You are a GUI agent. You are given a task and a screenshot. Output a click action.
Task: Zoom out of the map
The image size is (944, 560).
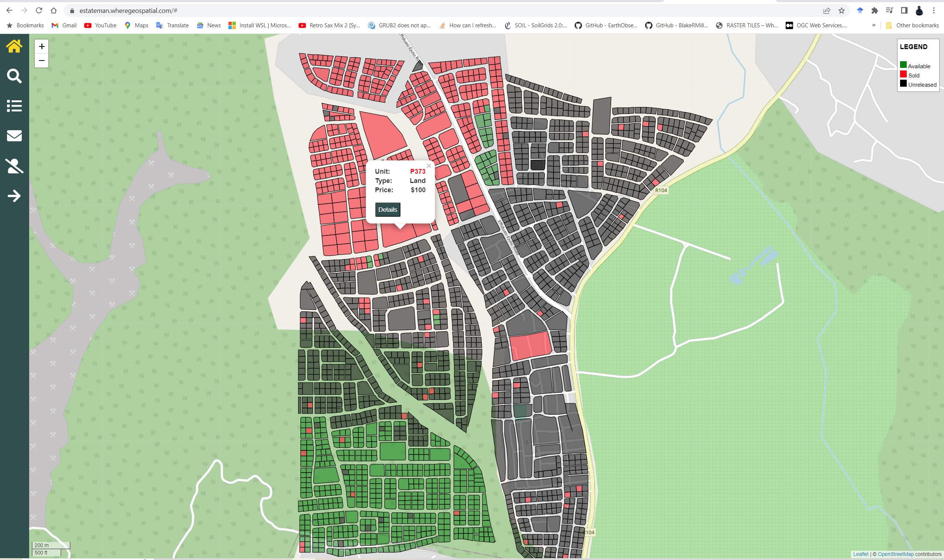click(42, 61)
